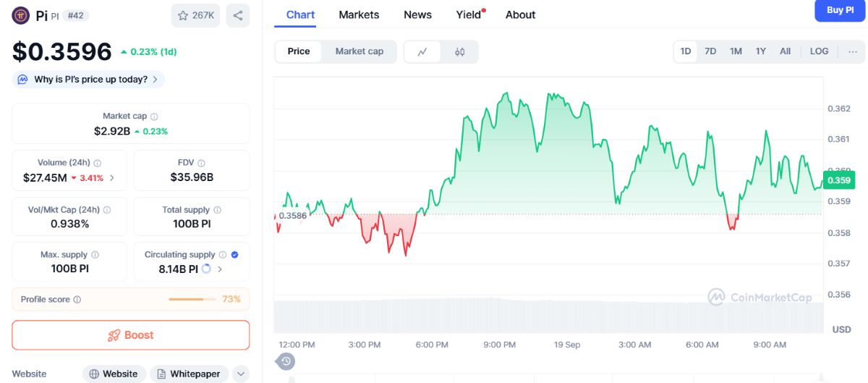Screen dimensions: 868x383
Task: Toggle LOG scale on chart
Action: [820, 51]
